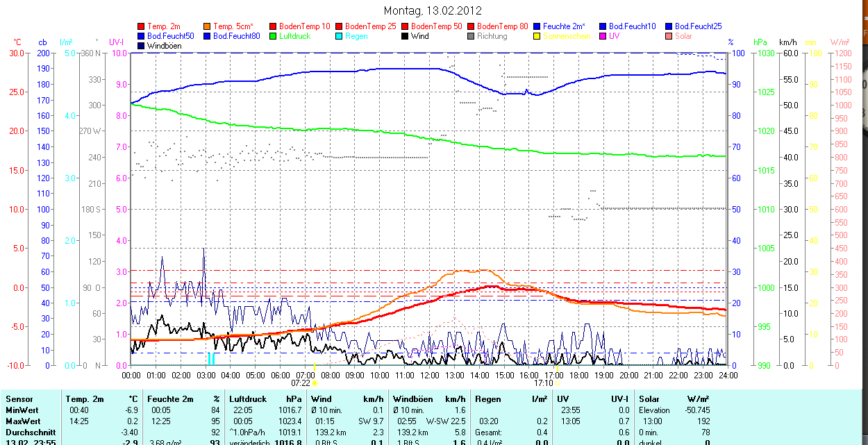The width and height of the screenshot is (868, 445).
Task: Select the BodenTemp 10 legend label
Action: coord(304,26)
